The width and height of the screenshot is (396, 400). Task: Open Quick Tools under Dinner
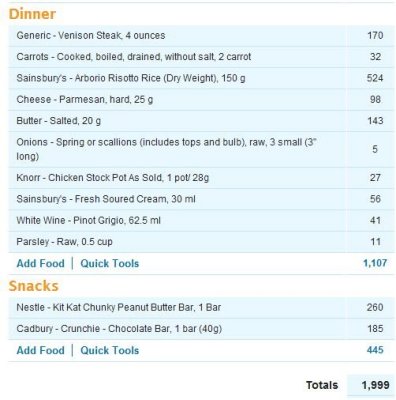[x=110, y=263]
